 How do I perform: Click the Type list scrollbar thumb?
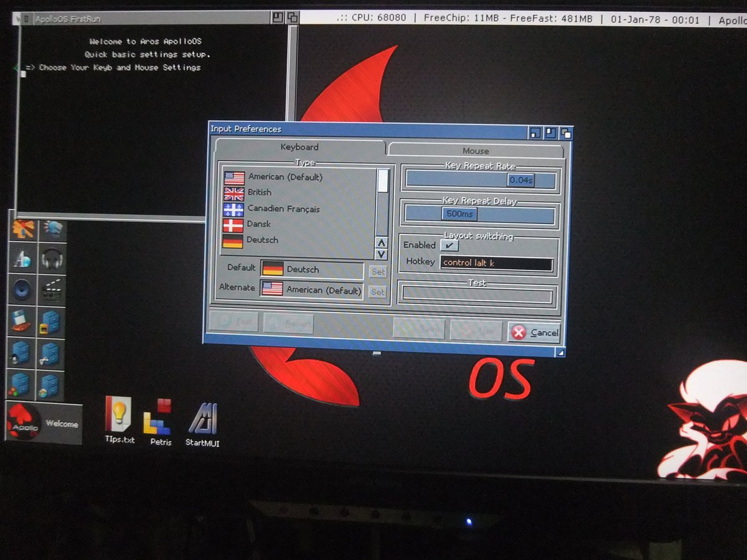(383, 180)
